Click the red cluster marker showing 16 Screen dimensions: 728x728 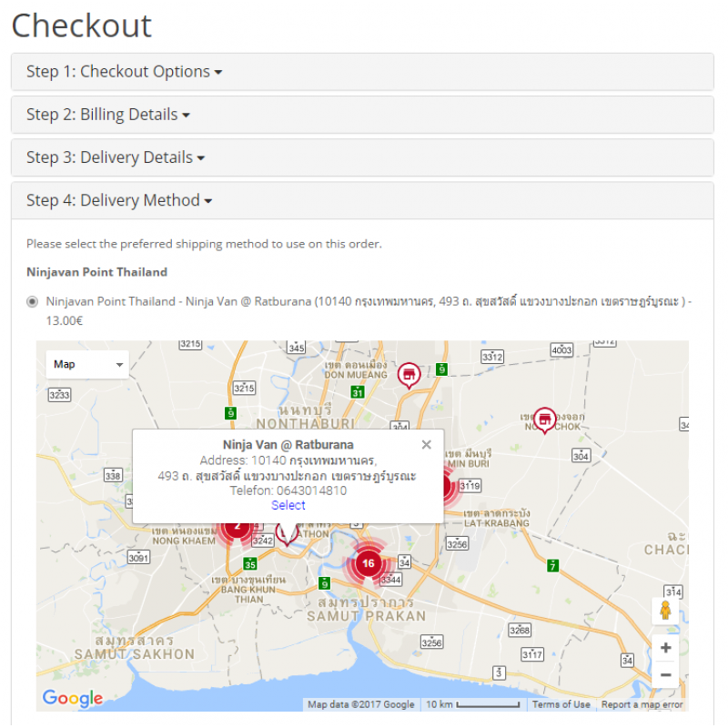point(368,563)
